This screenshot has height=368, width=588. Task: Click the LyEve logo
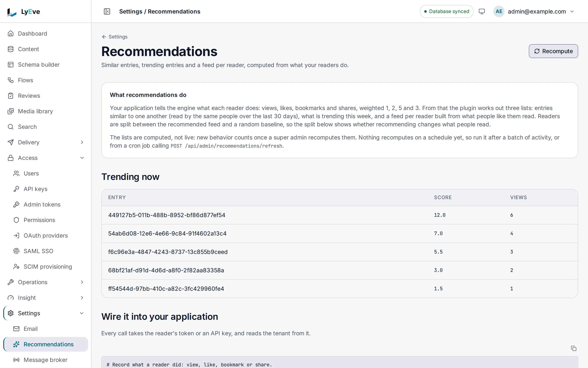[23, 12]
